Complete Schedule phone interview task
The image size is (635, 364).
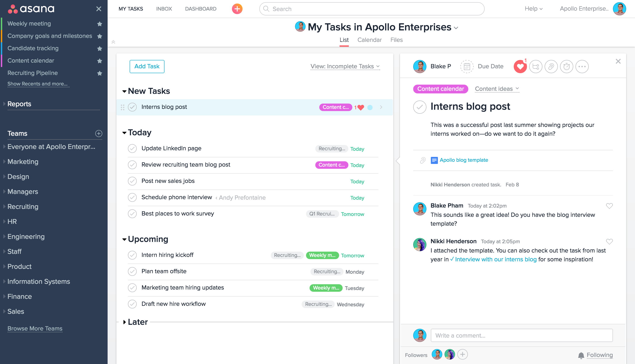point(132,197)
